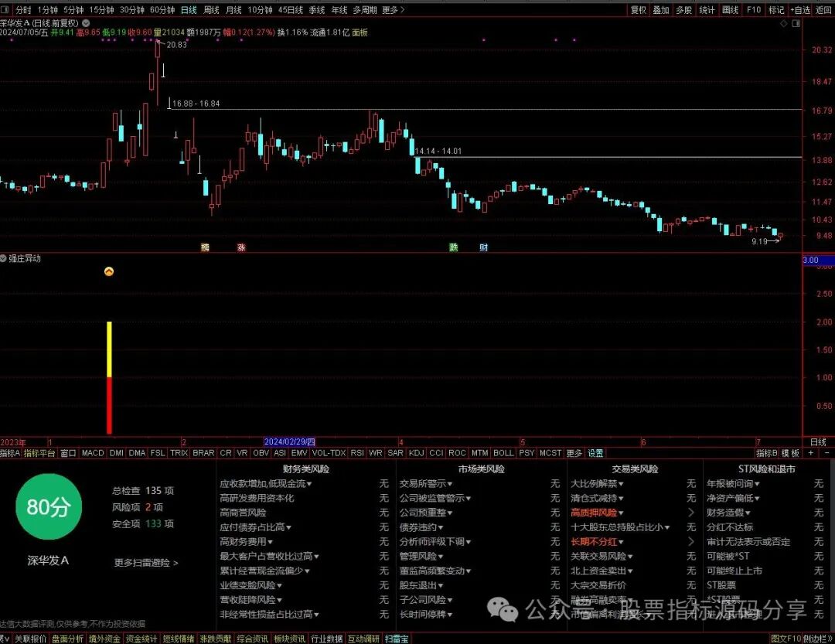Click the 多股 multi-stock button
The image size is (835, 644).
(683, 9)
